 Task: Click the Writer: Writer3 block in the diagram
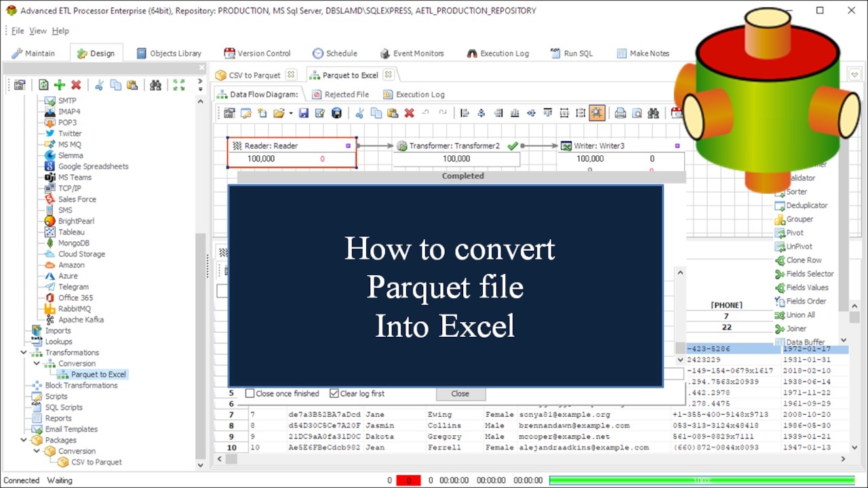620,155
